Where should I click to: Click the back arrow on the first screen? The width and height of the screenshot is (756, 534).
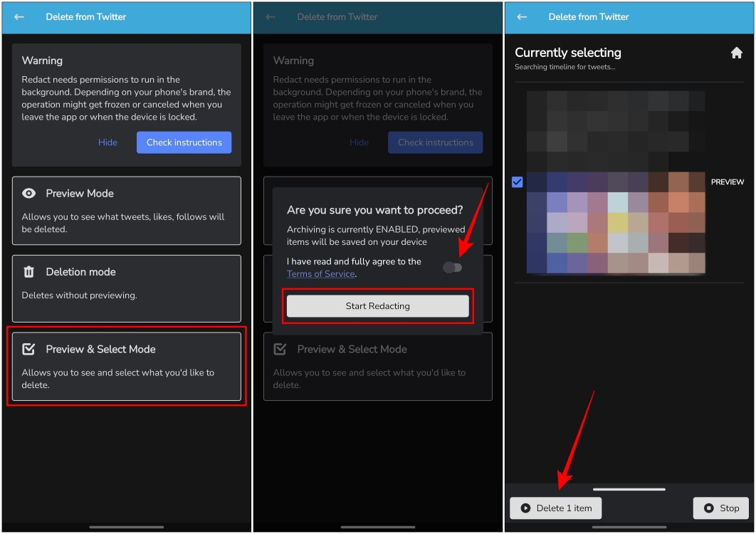[x=19, y=17]
